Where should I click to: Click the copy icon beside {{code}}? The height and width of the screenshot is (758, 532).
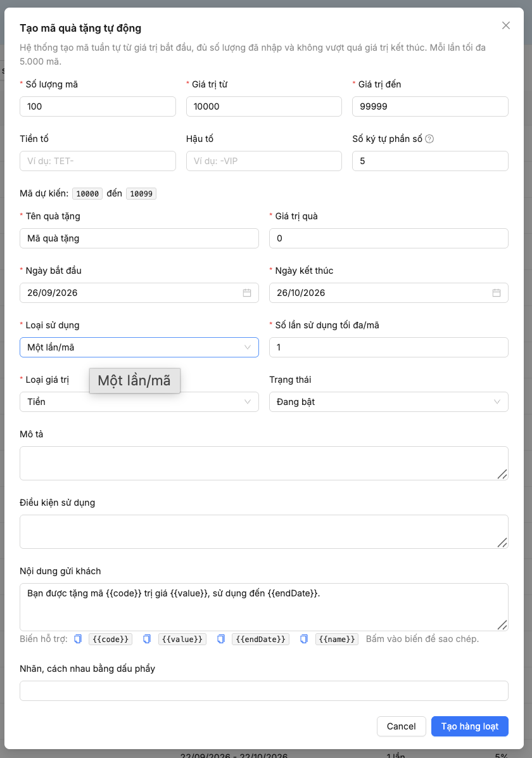pos(78,639)
